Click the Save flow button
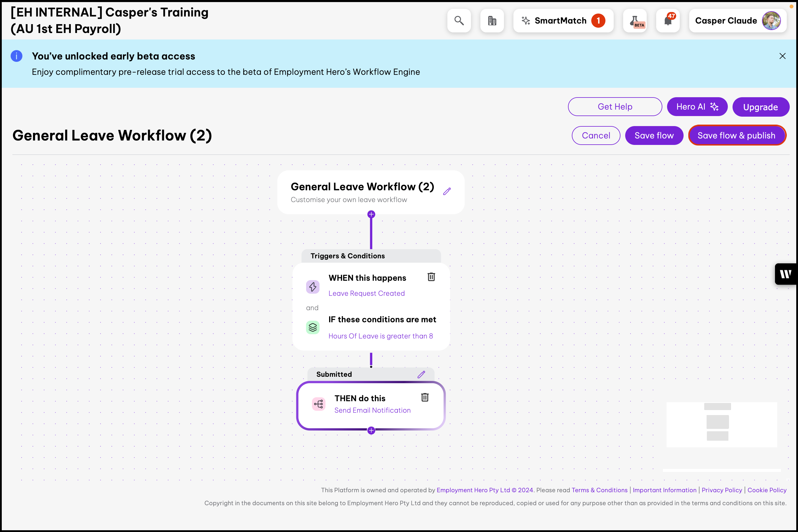 point(654,136)
